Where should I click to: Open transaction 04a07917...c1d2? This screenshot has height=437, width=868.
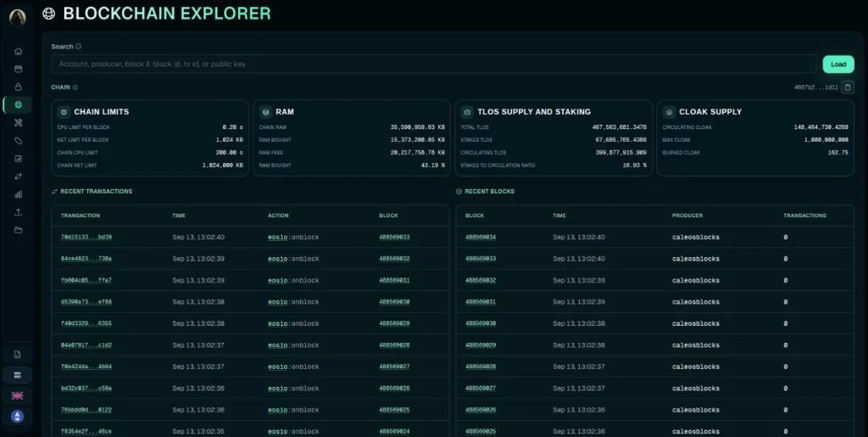[x=86, y=345]
